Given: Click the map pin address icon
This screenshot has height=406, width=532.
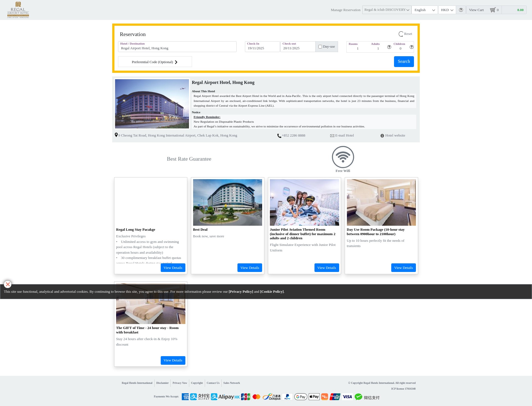Looking at the screenshot, I should click(116, 135).
